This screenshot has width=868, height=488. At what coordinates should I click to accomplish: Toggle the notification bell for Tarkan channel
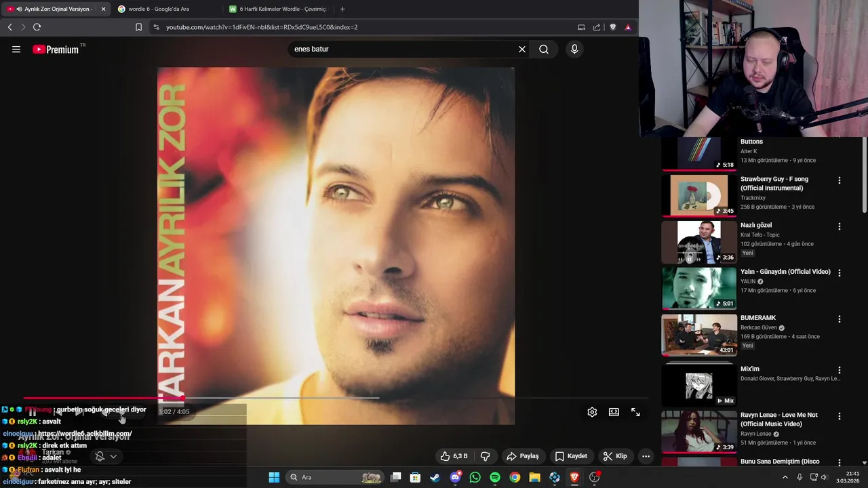pyautogui.click(x=100, y=456)
